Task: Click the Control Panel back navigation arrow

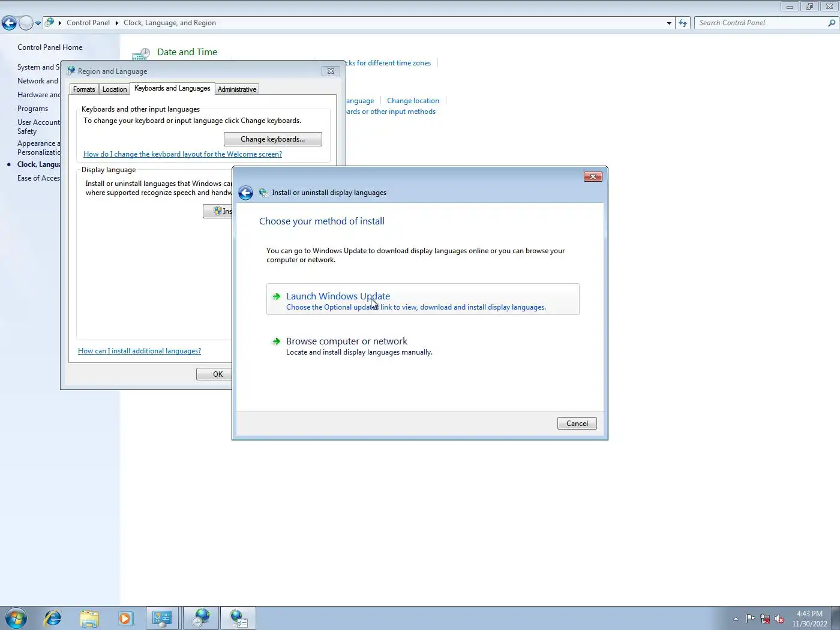Action: (9, 23)
